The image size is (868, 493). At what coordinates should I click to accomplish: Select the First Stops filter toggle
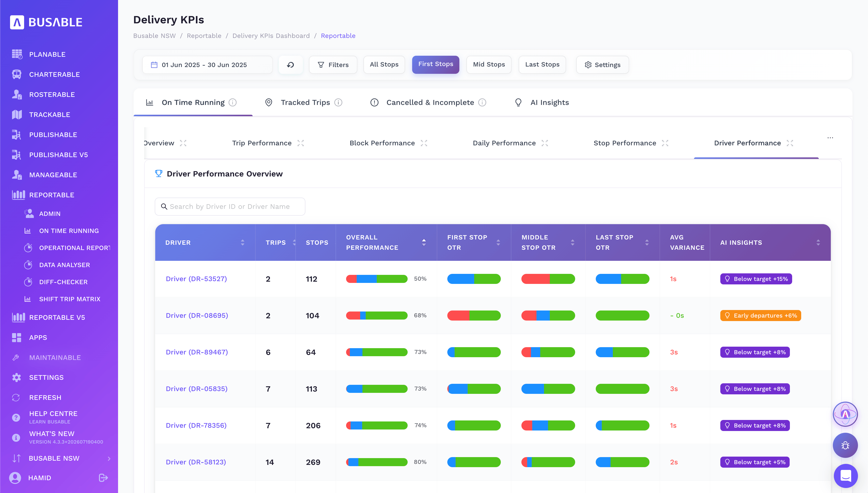coord(435,64)
